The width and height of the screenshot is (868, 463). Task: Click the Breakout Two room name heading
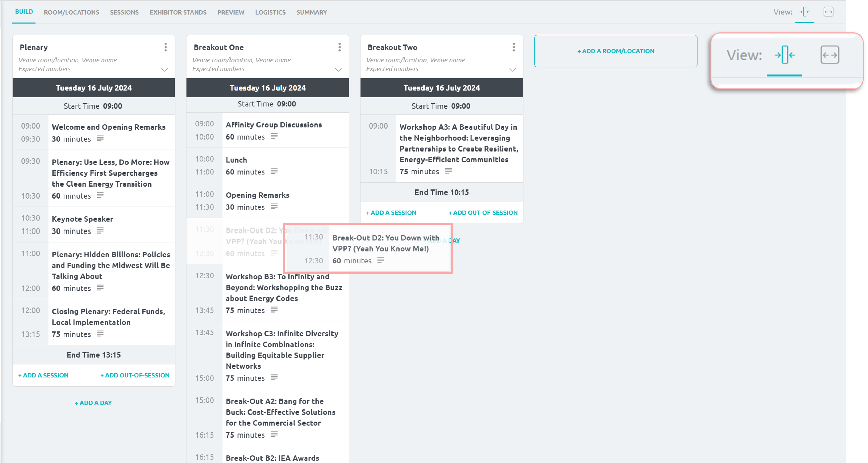click(392, 47)
